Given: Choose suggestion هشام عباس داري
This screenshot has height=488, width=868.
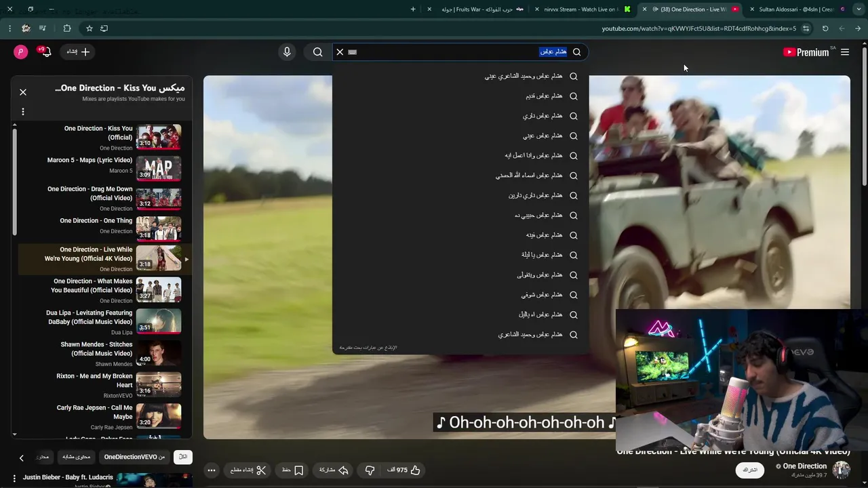Looking at the screenshot, I should pyautogui.click(x=460, y=116).
